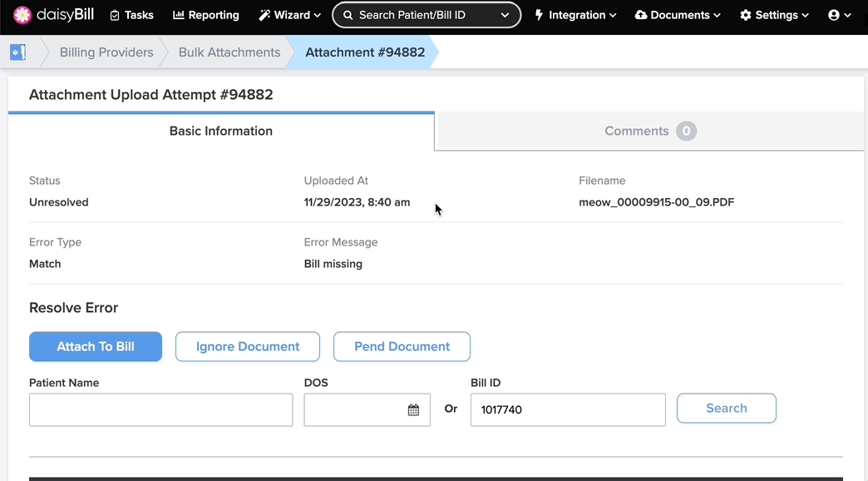Navigate to Bulk Attachments breadcrumb
The width and height of the screenshot is (868, 481).
(x=229, y=52)
